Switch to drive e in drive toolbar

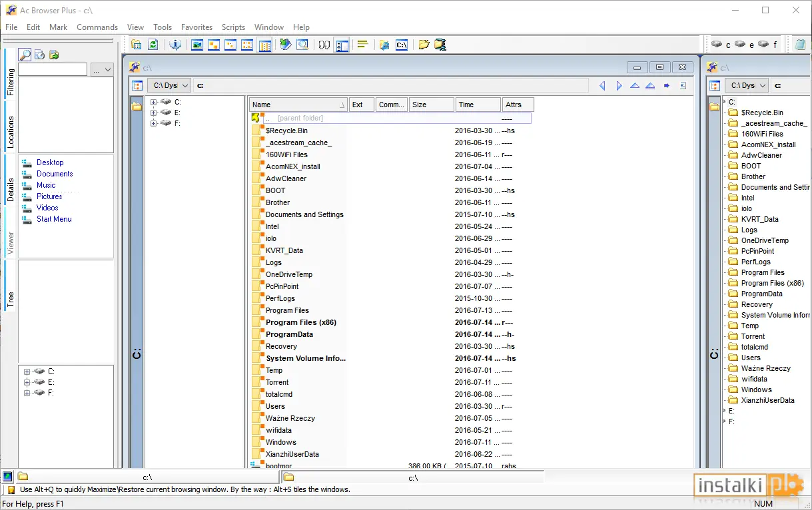click(744, 45)
